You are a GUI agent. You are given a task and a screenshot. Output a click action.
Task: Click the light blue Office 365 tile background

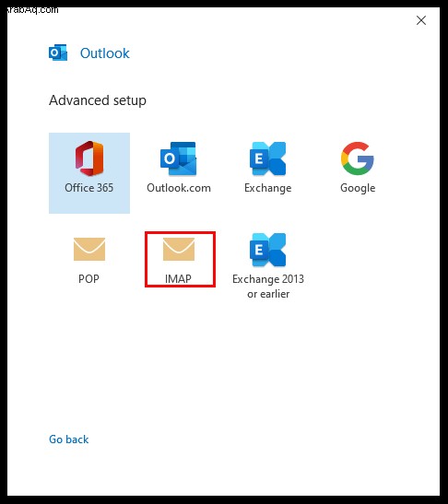(89, 173)
